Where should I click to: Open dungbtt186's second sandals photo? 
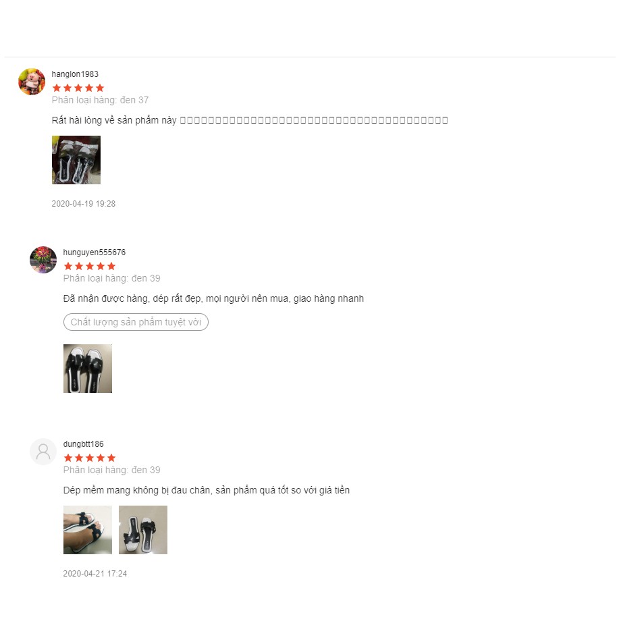point(143,530)
